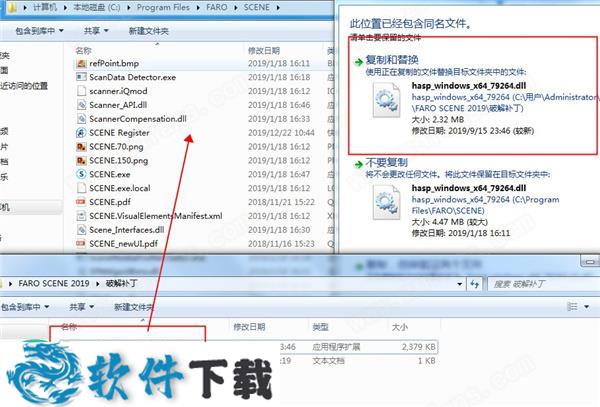Select the refPoint.bmp file icon
The image size is (600, 407).
(81, 63)
